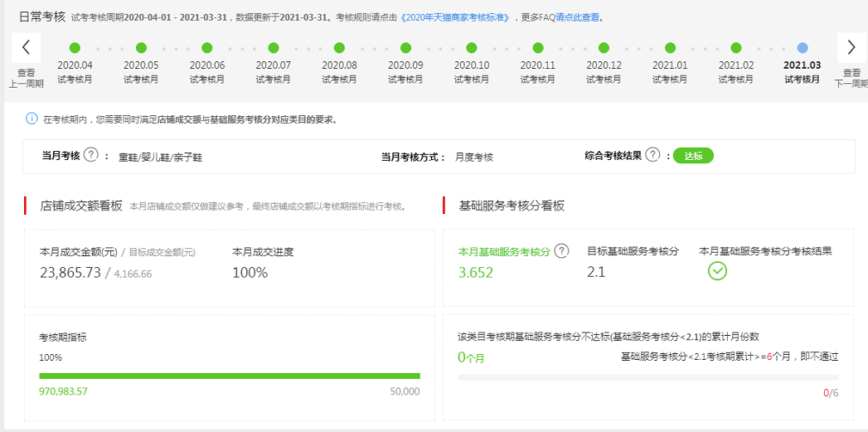Click the blue info icon in notice

(x=31, y=119)
